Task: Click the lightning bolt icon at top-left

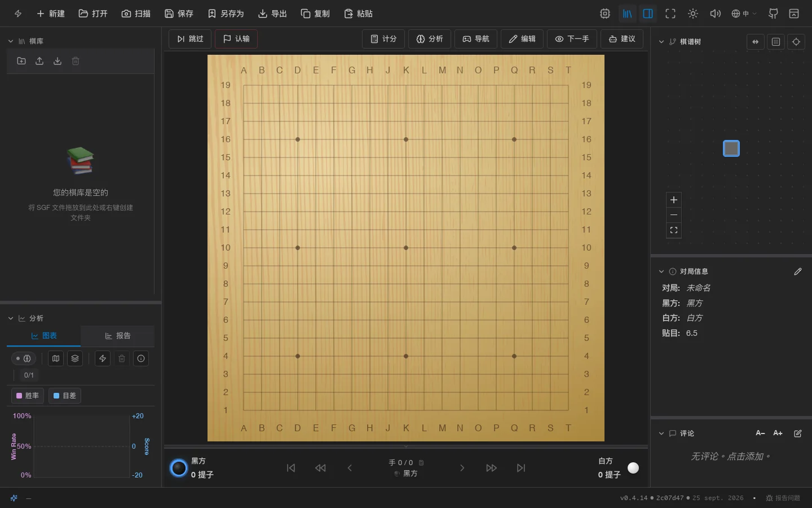Action: pos(18,14)
